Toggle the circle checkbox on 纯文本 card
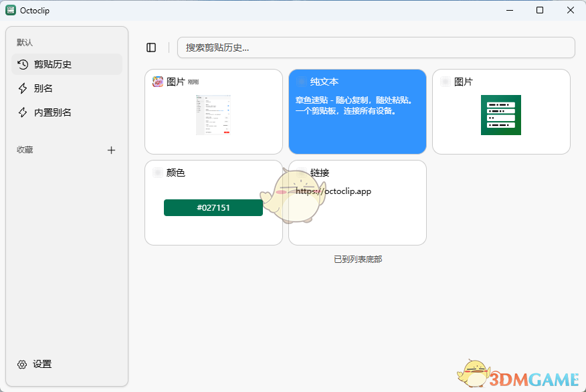Image resolution: width=586 pixels, height=392 pixels. 301,81
